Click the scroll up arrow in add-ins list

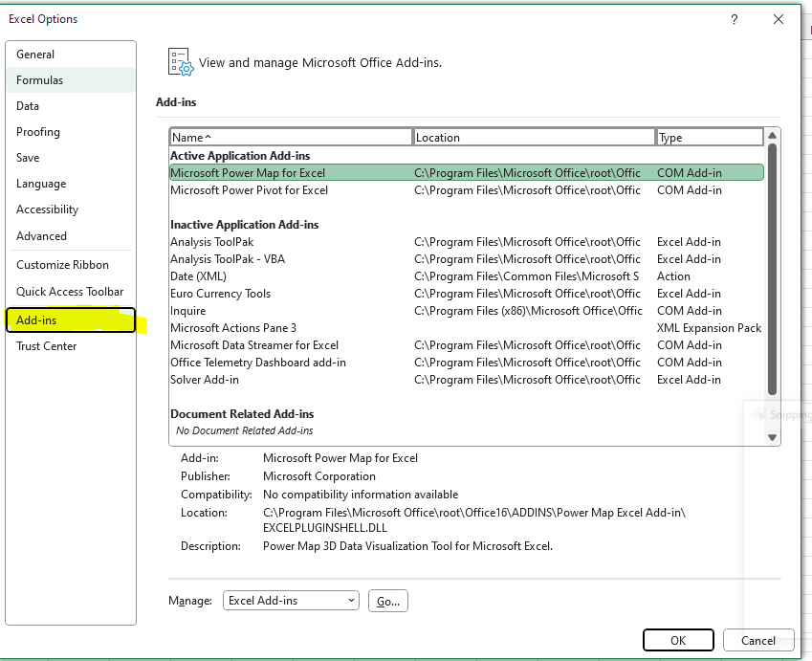click(772, 136)
